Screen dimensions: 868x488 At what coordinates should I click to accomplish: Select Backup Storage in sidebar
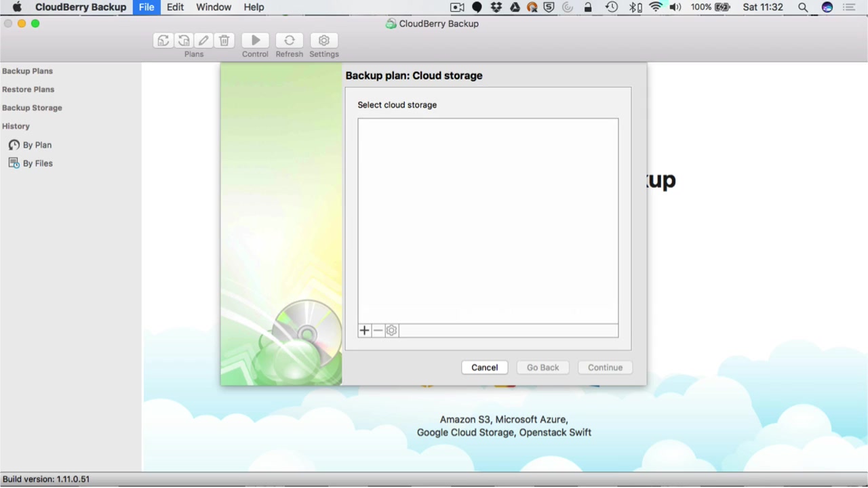tap(32, 108)
